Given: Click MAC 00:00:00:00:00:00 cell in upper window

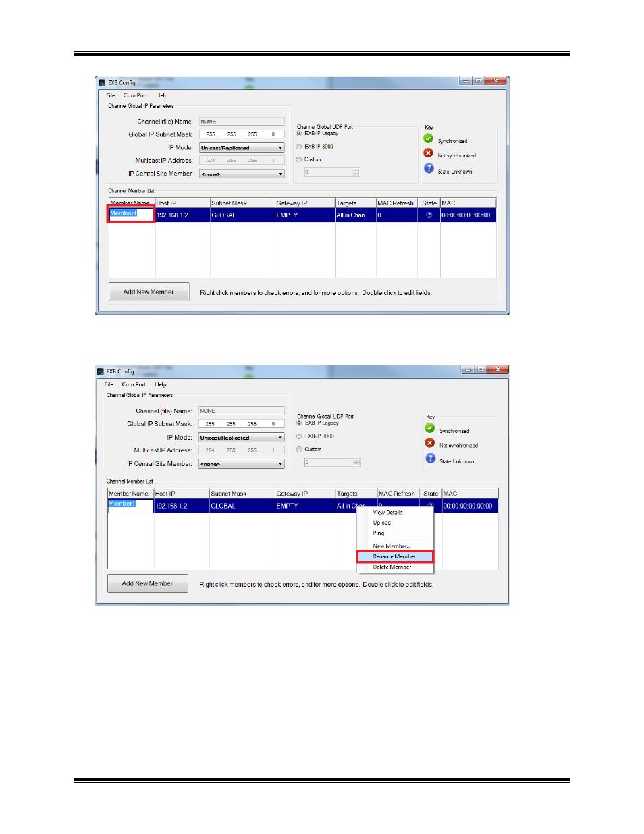Looking at the screenshot, I should pos(468,215).
